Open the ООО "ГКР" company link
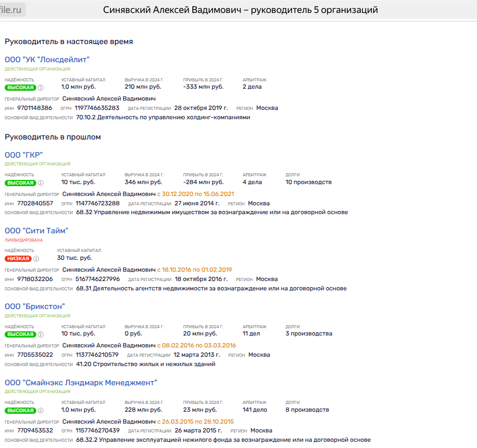The width and height of the screenshot is (477, 448). [x=24, y=155]
